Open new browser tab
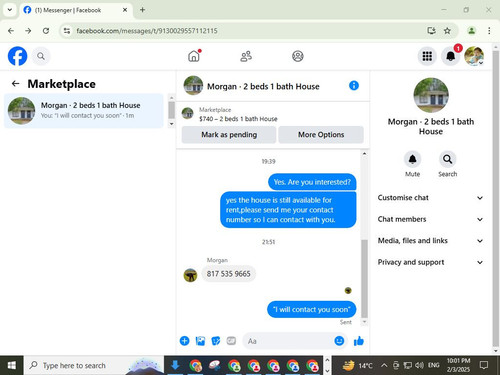Screen dimensions: 500x375 pyautogui.click(x=142, y=10)
